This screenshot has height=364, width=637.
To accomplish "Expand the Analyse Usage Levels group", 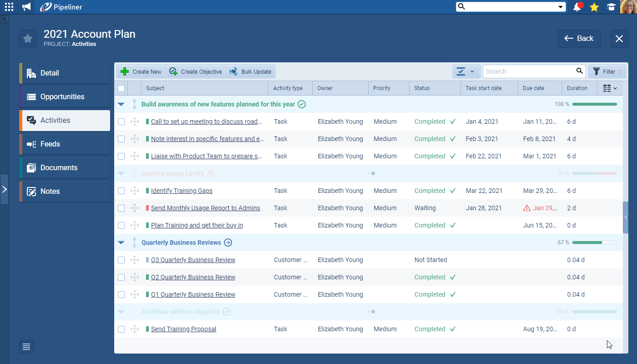I will [x=121, y=173].
